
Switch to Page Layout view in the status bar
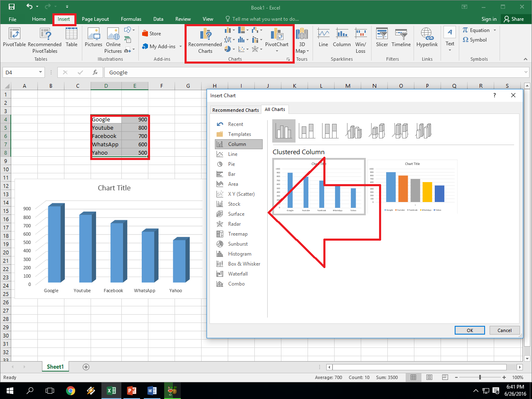[x=429, y=377]
